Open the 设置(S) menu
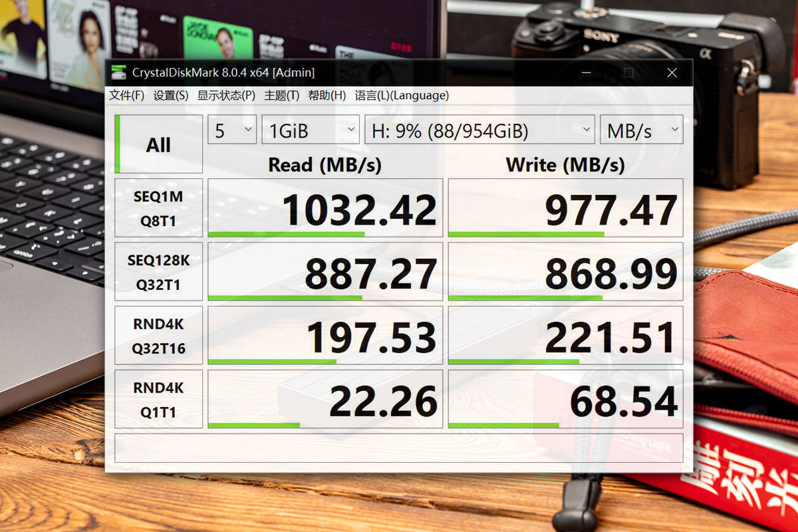The height and width of the screenshot is (532, 798). (x=171, y=95)
